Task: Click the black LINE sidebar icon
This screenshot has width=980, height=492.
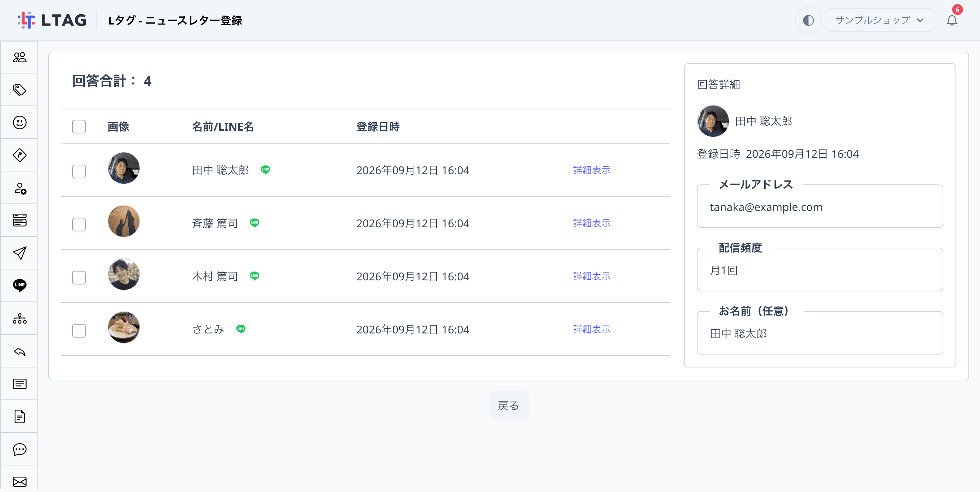Action: pos(19,285)
